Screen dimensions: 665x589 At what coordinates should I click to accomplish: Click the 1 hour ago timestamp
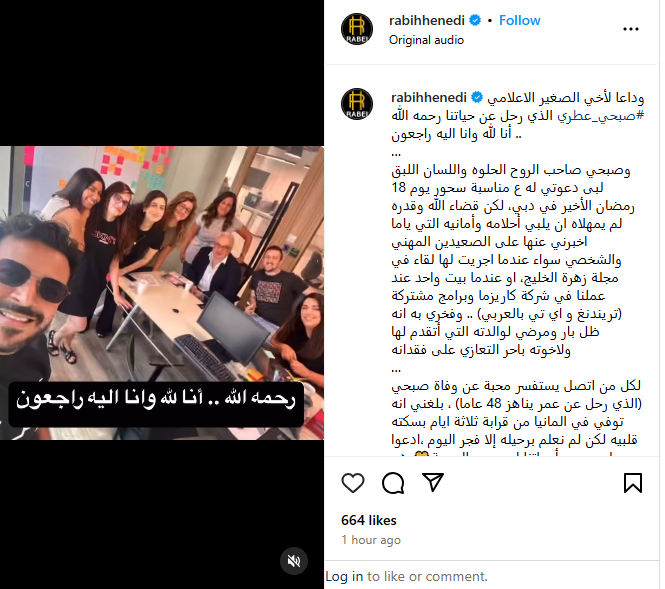click(x=371, y=540)
